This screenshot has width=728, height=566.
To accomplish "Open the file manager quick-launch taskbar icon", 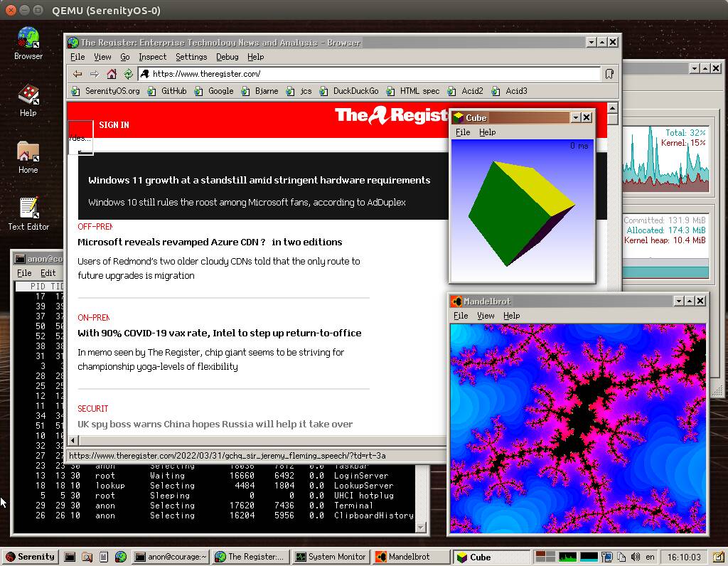I will coord(87,557).
